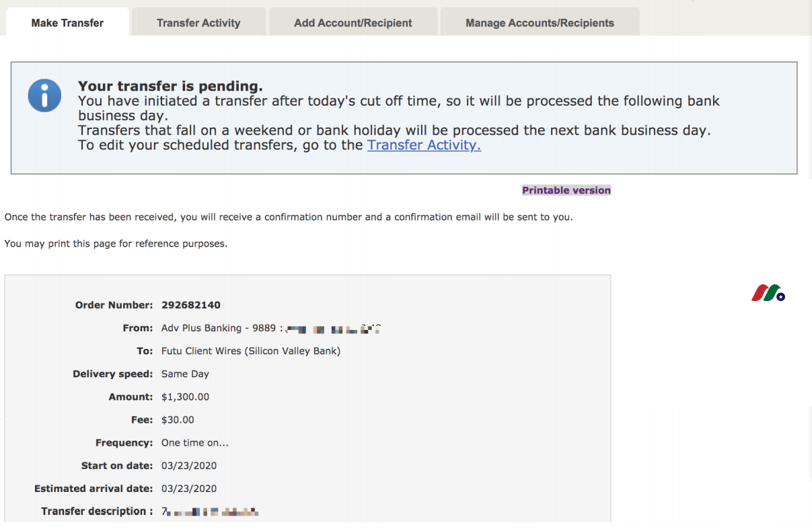This screenshot has height=531, width=812.
Task: Open the Add Account/Recipient tab
Action: click(353, 23)
